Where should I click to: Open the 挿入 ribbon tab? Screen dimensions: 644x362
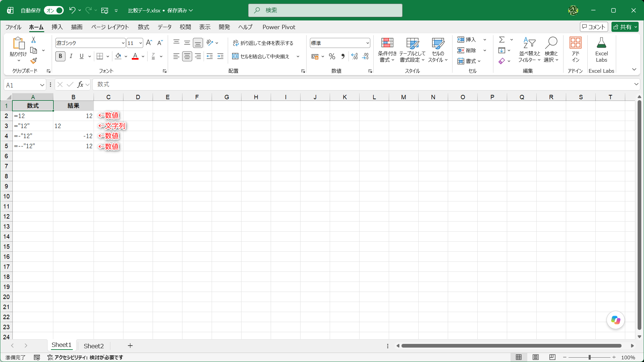tap(57, 27)
